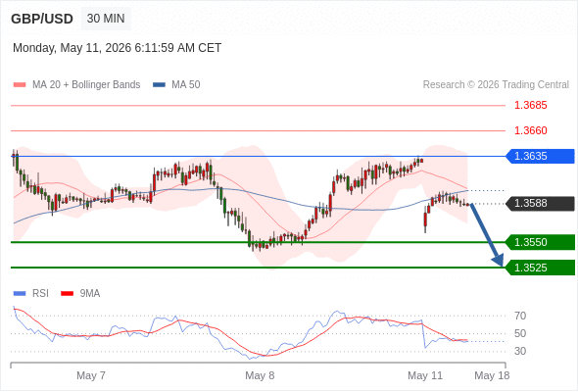Click the GBP/USD pair title
This screenshot has width=578, height=392.
(42, 19)
